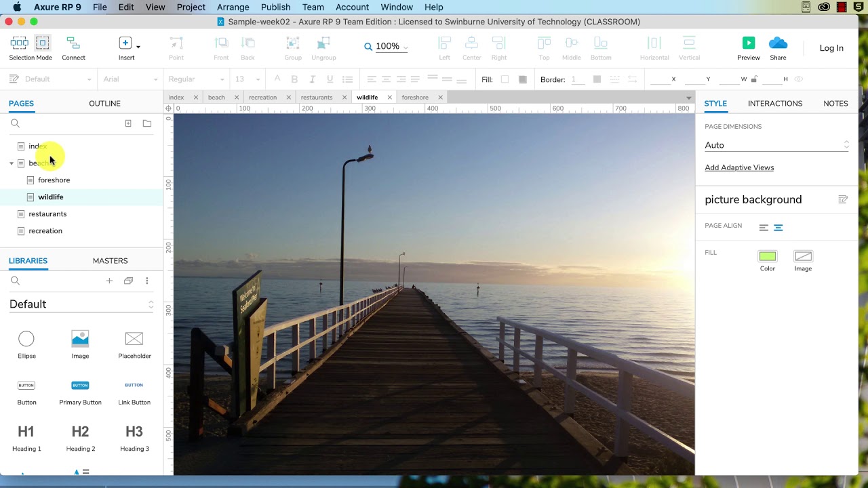Select the Heading 2 widget
Image resolution: width=868 pixels, height=488 pixels.
80,437
